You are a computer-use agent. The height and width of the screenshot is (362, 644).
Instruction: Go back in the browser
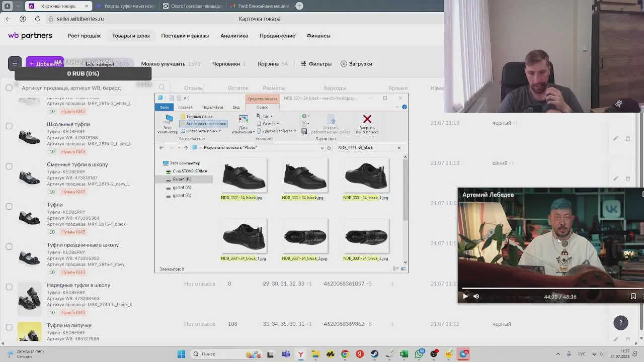pos(8,19)
